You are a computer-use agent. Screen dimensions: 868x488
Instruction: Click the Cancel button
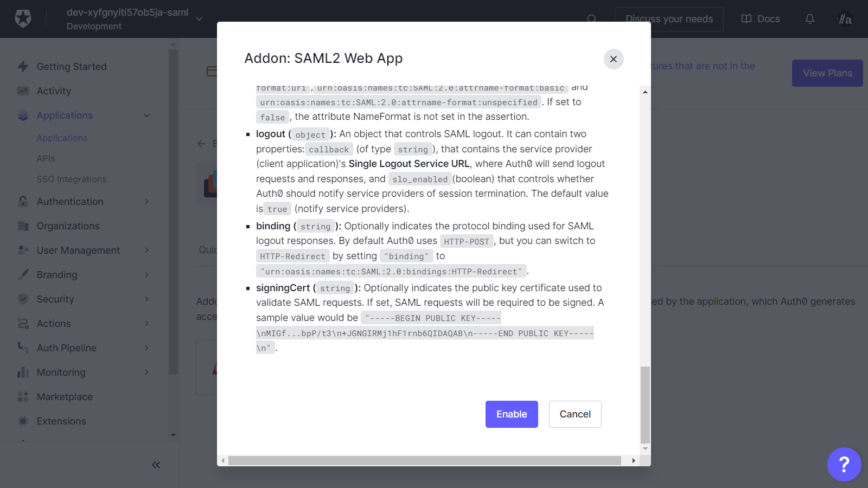click(575, 414)
